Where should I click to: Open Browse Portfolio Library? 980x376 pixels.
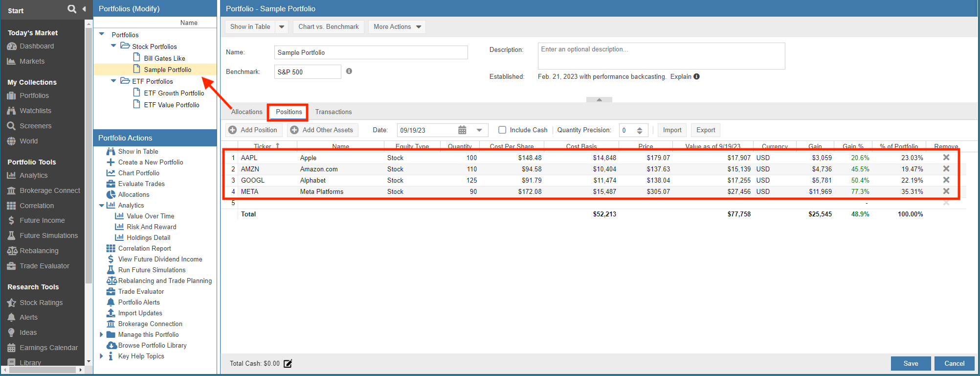coord(147,345)
